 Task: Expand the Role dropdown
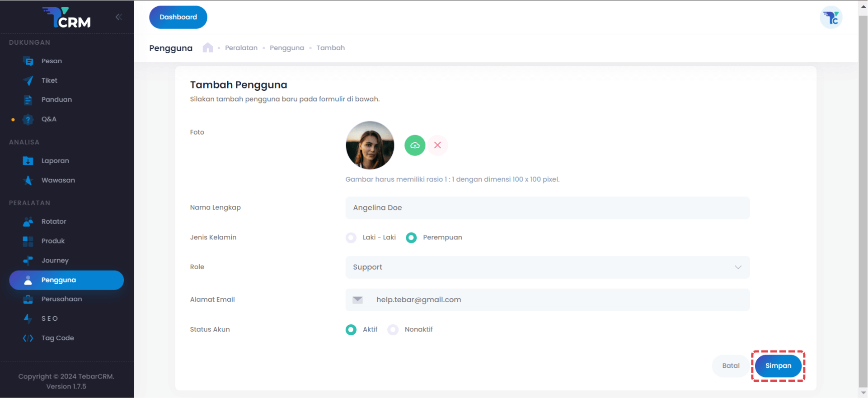547,267
